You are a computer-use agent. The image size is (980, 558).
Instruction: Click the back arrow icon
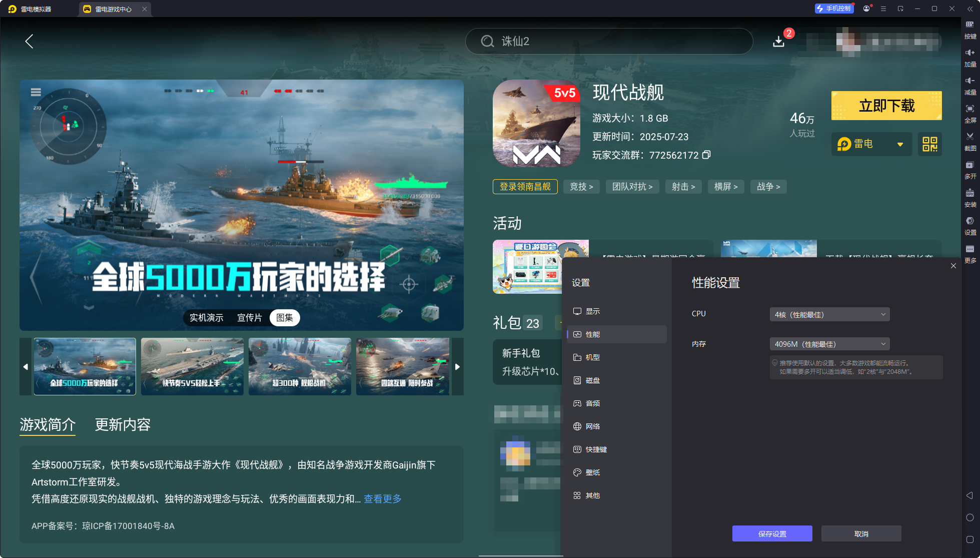click(30, 41)
